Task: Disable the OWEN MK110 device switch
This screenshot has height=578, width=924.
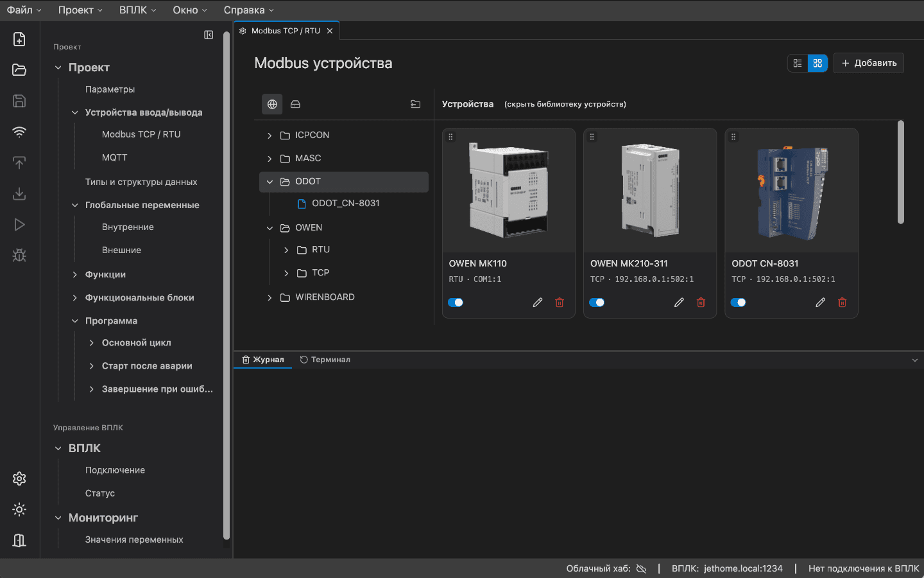Action: 456,302
